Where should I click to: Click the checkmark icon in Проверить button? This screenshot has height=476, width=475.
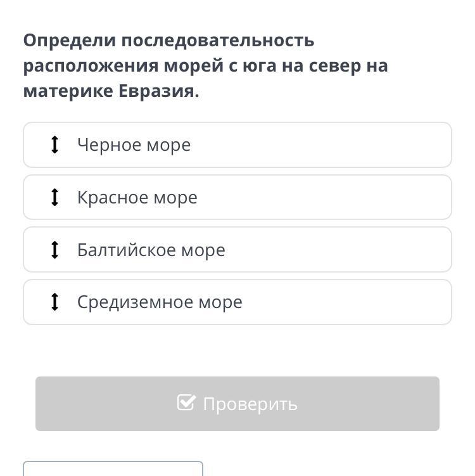click(x=186, y=402)
